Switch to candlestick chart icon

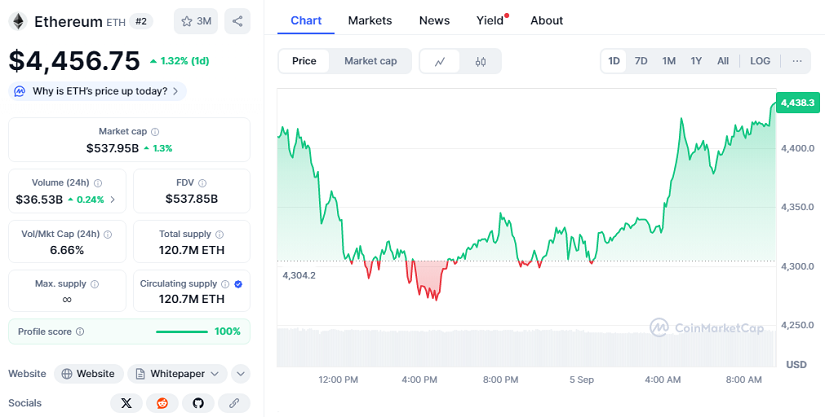(480, 62)
